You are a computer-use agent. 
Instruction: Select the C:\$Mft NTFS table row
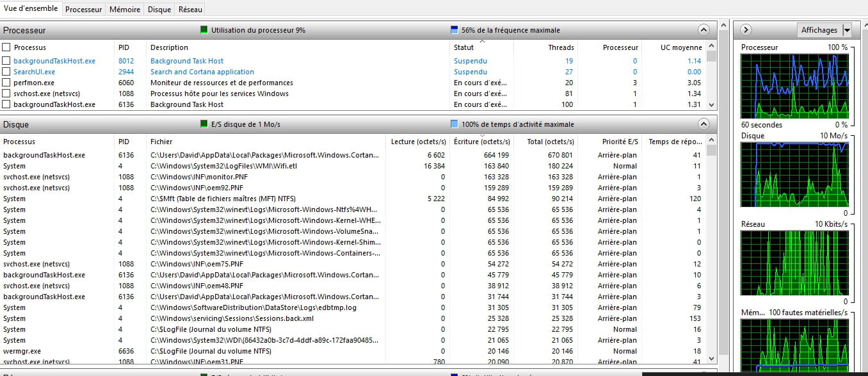click(x=353, y=199)
